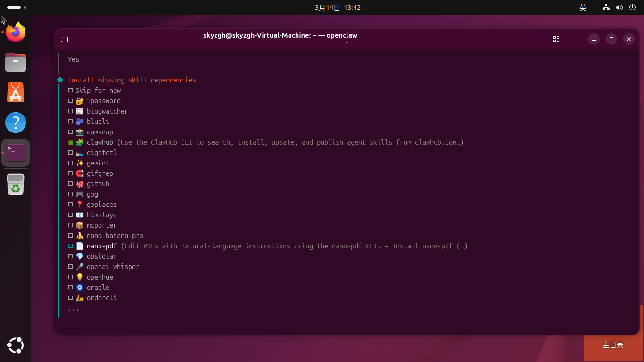This screenshot has height=362, width=644.
Task: Open the input language indicator menu
Action: click(583, 8)
